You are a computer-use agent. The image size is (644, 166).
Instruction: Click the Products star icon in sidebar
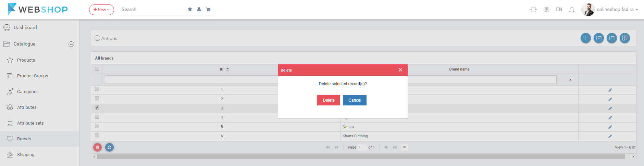coord(10,60)
